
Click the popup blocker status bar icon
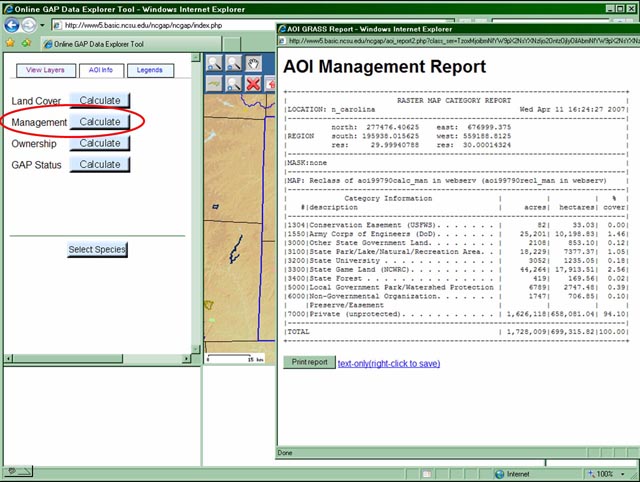(427, 474)
